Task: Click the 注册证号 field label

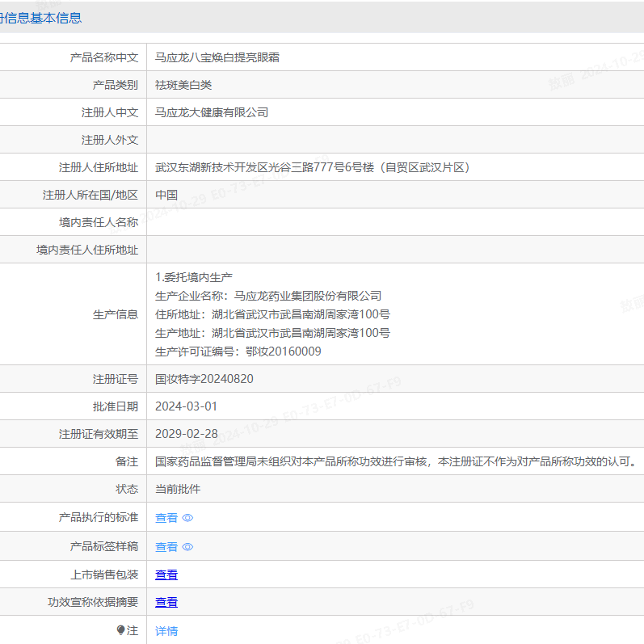Action: (x=116, y=379)
